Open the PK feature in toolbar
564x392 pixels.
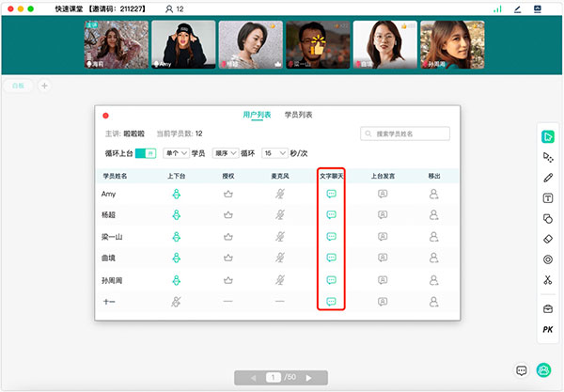547,330
